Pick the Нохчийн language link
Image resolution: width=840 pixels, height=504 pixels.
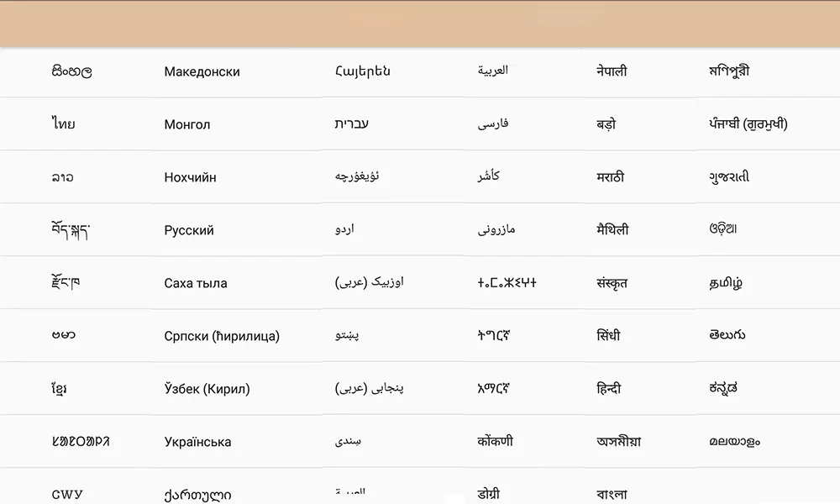[190, 177]
